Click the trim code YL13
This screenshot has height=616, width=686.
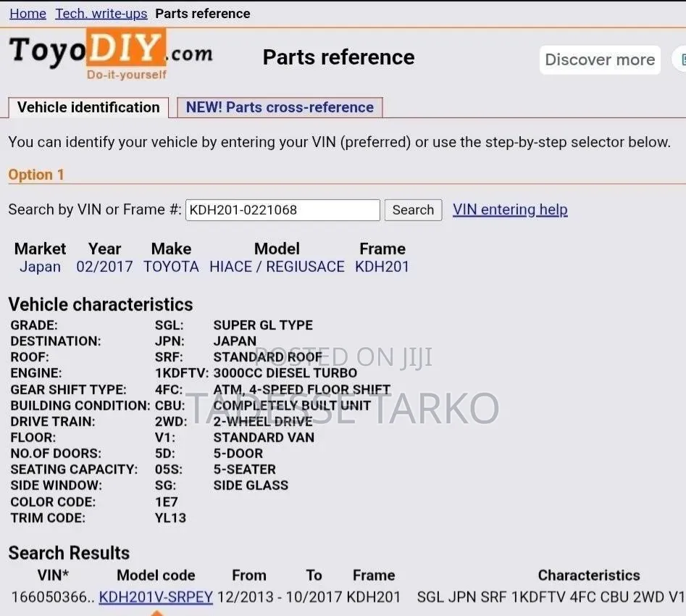[x=170, y=518]
